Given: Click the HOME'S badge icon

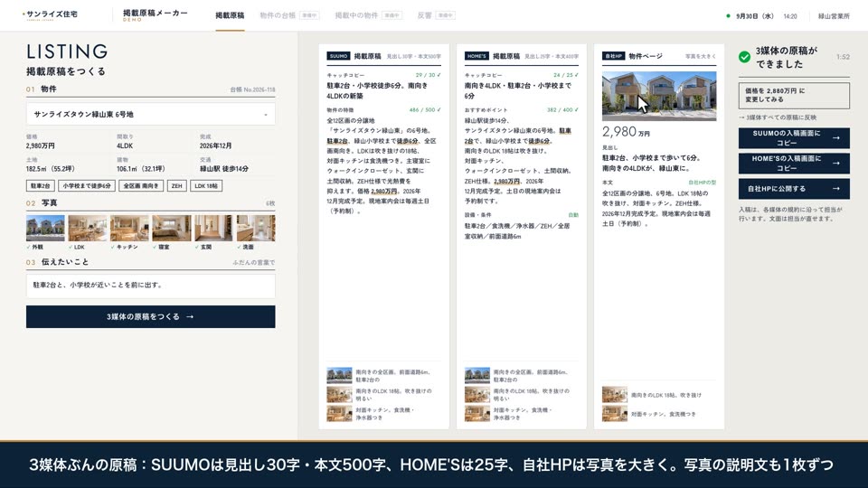Looking at the screenshot, I should tap(476, 56).
